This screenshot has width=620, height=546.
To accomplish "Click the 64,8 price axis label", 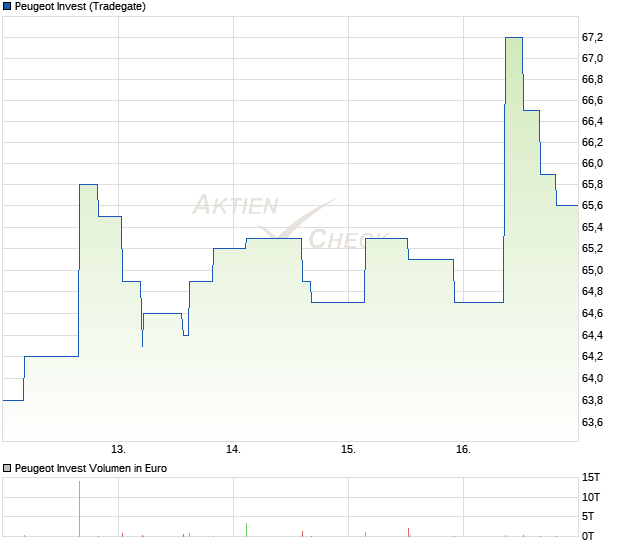I will 592,291.
